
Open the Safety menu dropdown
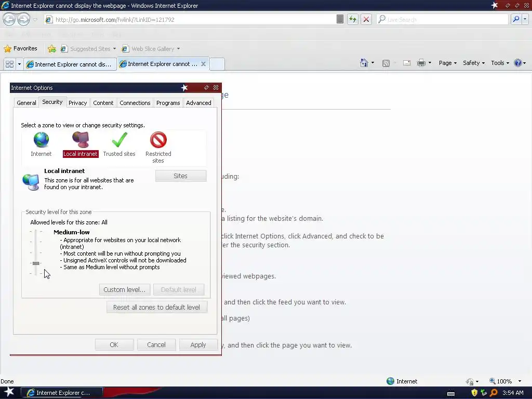point(474,63)
